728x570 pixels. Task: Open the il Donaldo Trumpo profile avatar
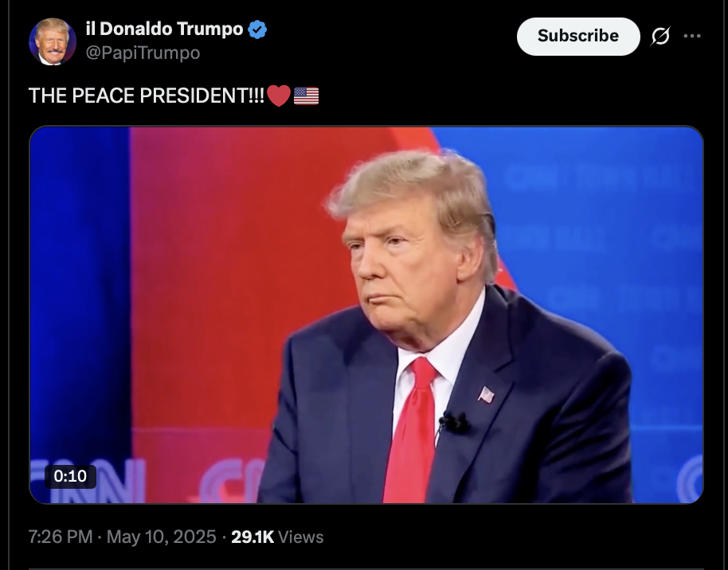[x=53, y=41]
